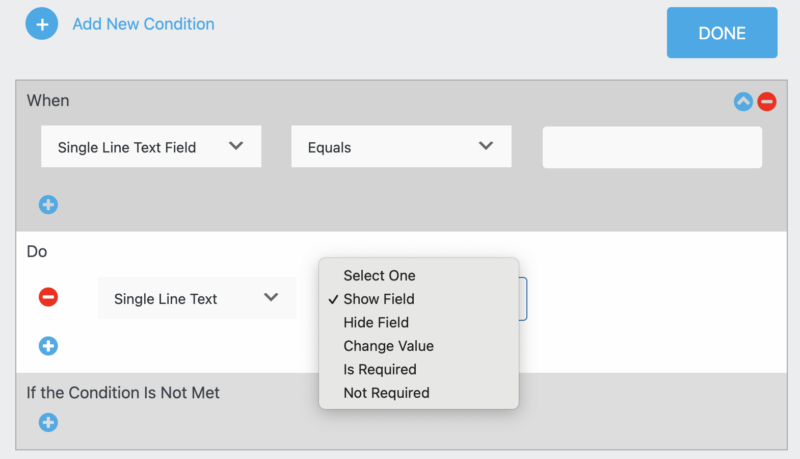Choose Select One from the action menu
Image resolution: width=800 pixels, height=459 pixels.
[419, 275]
